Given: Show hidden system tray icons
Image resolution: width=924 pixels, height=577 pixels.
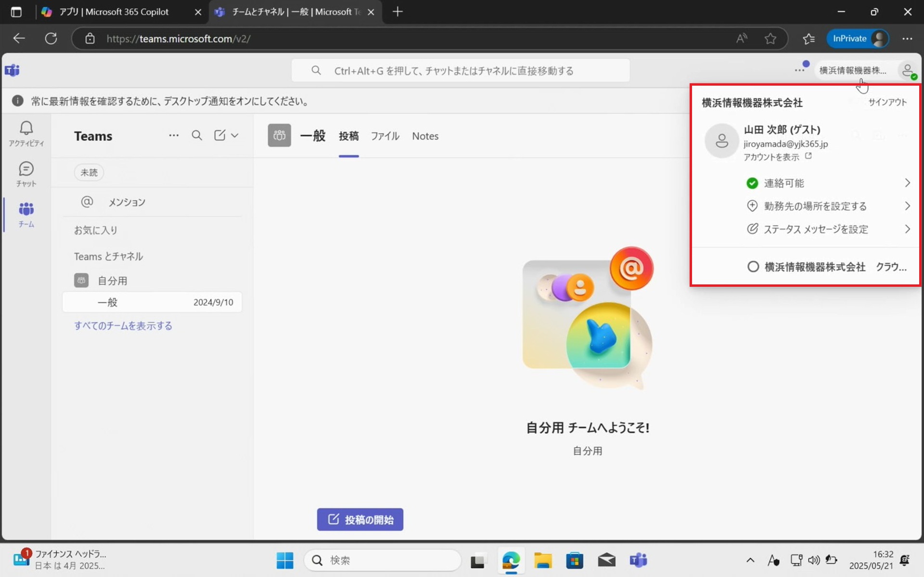Looking at the screenshot, I should [x=750, y=560].
